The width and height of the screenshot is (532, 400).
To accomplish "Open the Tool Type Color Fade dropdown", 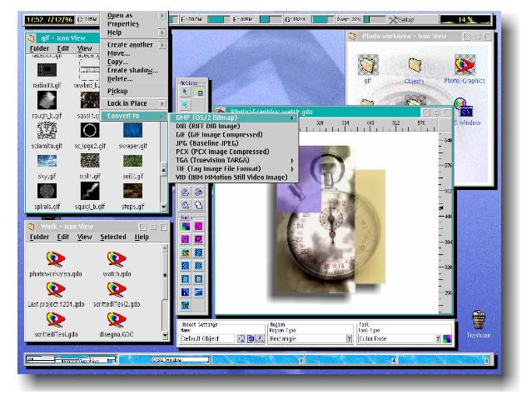I will [437, 339].
